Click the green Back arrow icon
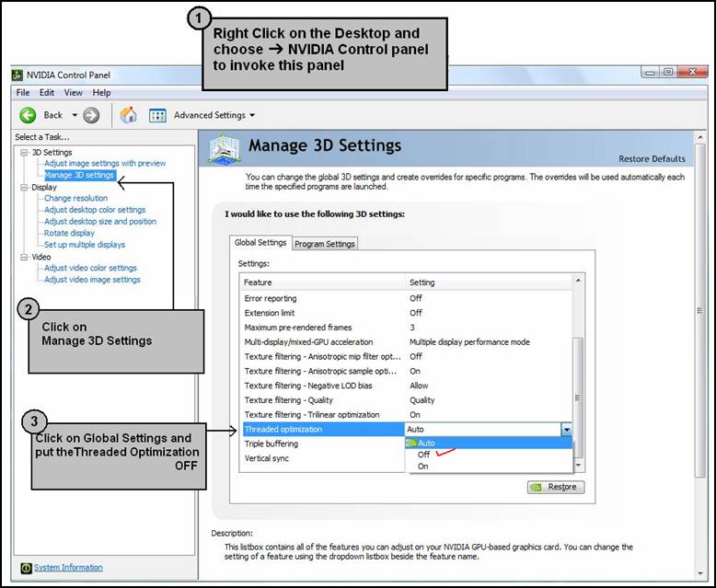Image resolution: width=716 pixels, height=588 pixels. pos(28,115)
